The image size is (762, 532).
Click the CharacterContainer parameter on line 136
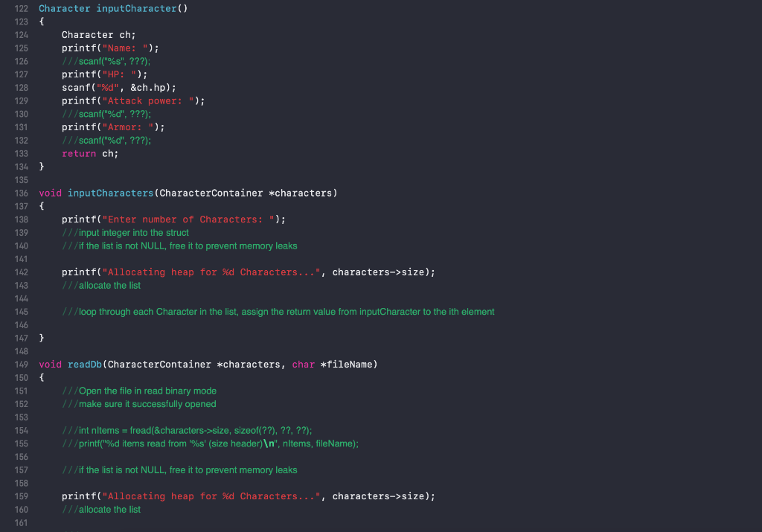pos(217,193)
